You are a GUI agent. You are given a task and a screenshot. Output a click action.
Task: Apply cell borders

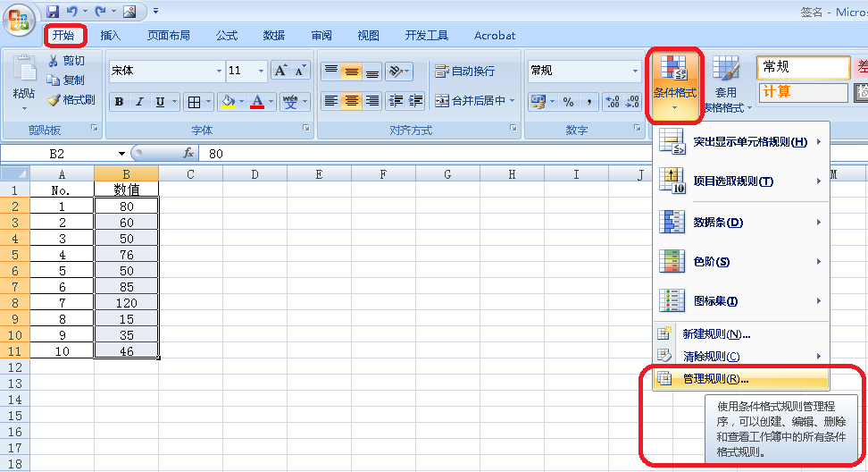tap(195, 102)
